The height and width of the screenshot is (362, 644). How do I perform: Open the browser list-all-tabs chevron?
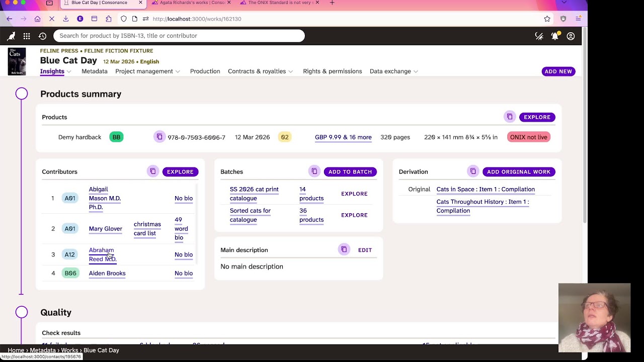(564, 3)
